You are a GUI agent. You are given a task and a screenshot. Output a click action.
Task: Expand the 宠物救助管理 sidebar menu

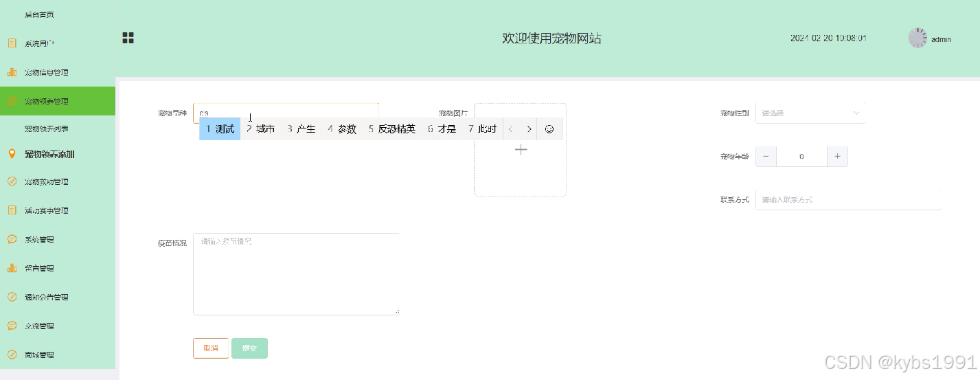tap(58, 182)
